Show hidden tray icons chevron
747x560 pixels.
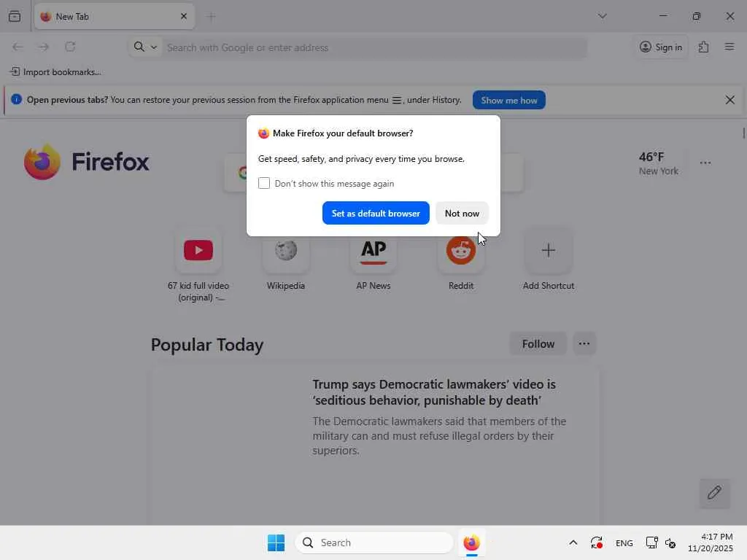click(x=573, y=542)
